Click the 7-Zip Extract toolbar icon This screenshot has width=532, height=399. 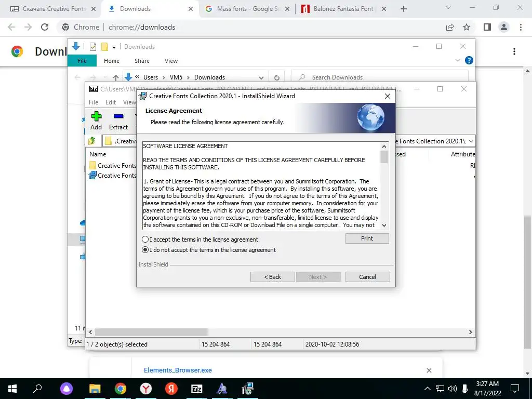[x=118, y=121]
